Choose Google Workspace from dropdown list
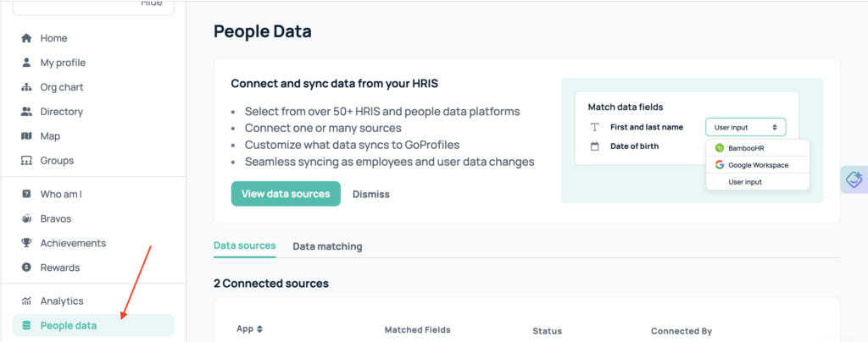 coord(757,164)
